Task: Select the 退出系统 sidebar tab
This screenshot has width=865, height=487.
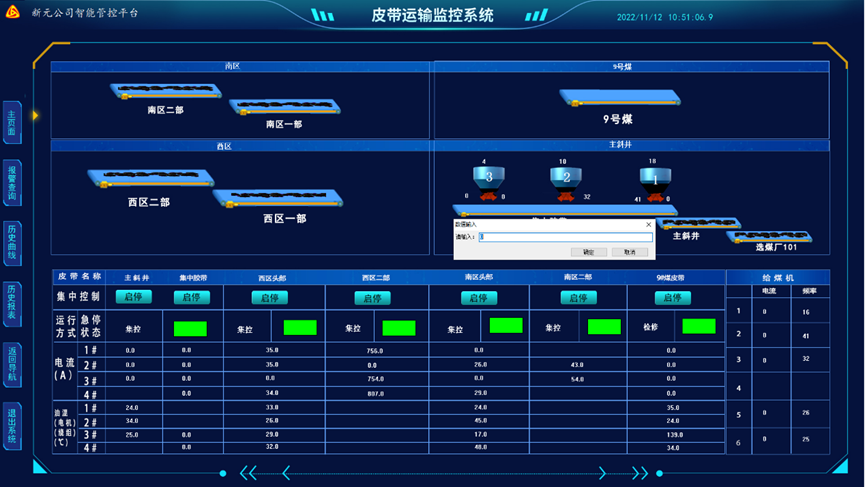Action: (12, 425)
